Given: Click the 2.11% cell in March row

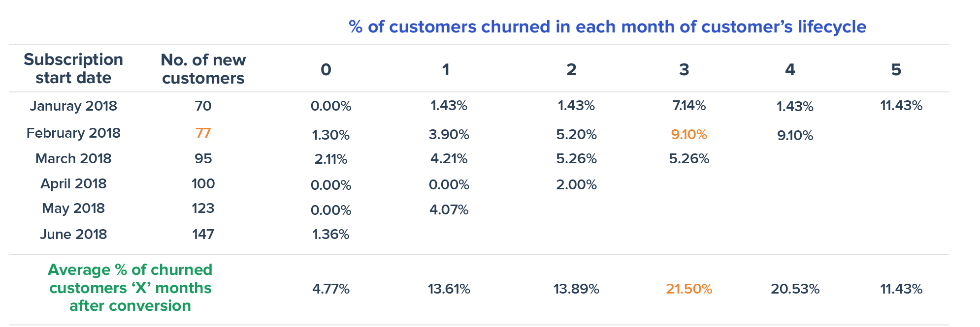Looking at the screenshot, I should [x=330, y=159].
